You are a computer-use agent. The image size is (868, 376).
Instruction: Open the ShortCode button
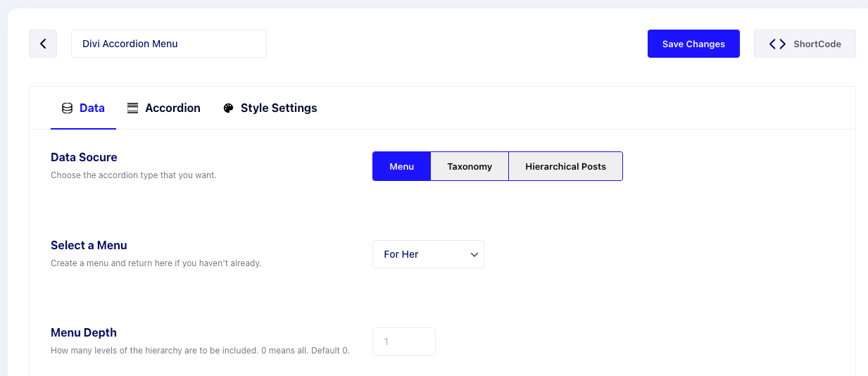(805, 44)
